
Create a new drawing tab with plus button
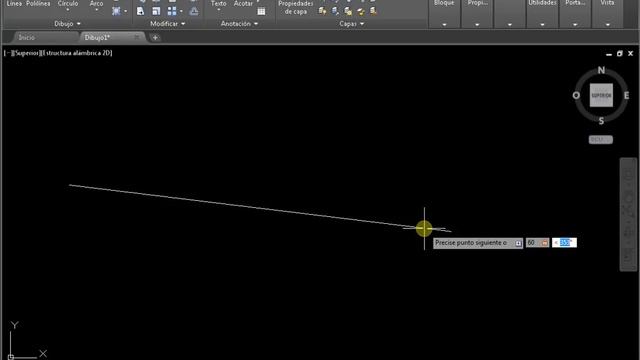click(155, 38)
